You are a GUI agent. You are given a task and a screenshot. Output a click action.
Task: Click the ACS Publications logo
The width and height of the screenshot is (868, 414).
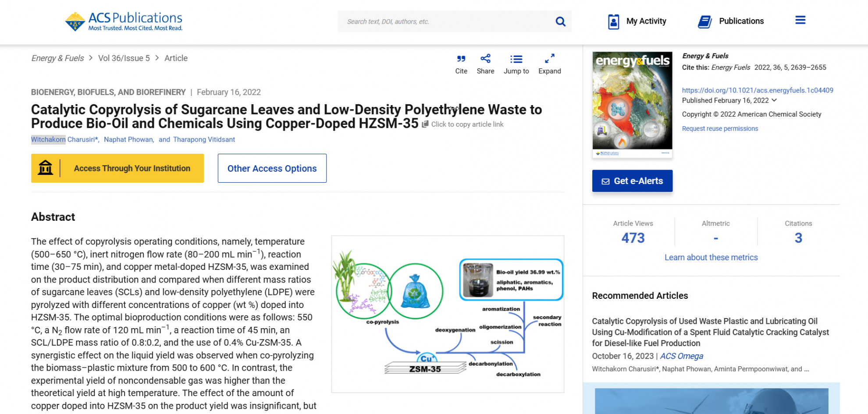[x=124, y=21]
